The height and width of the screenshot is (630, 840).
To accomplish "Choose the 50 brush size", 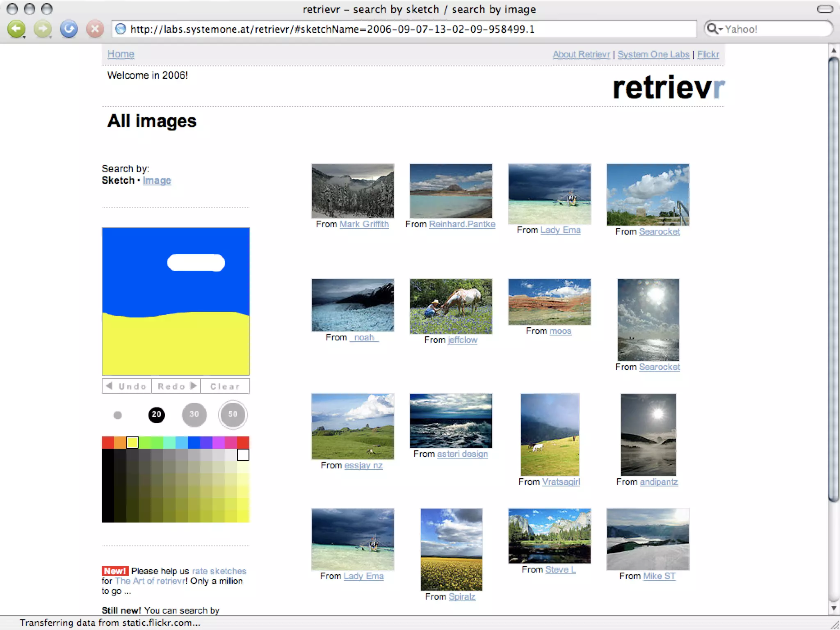I will pos(233,415).
